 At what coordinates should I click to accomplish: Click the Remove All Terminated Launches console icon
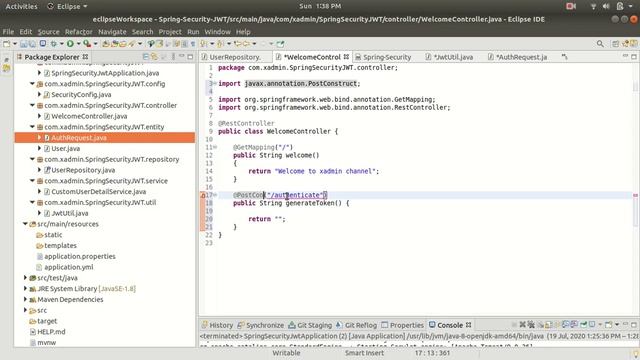click(x=531, y=325)
